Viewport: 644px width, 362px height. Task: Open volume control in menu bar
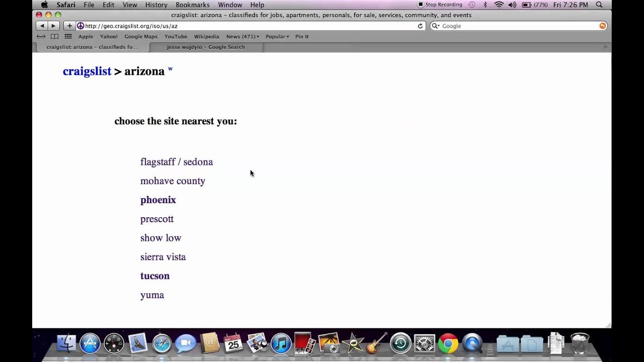pyautogui.click(x=512, y=5)
